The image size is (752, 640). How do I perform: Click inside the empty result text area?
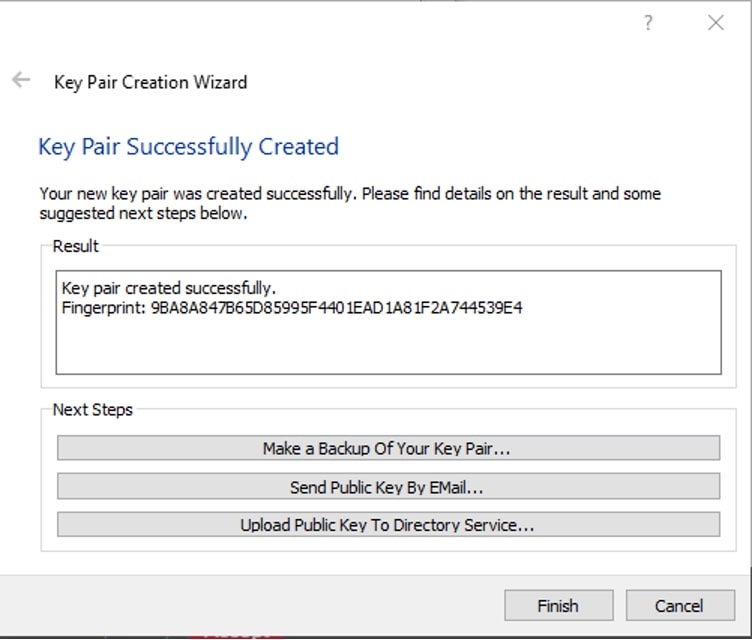[388, 345]
